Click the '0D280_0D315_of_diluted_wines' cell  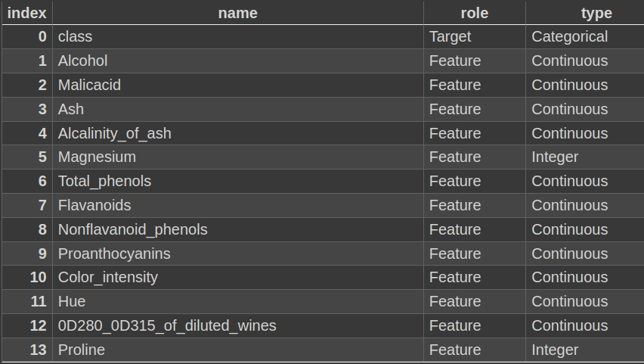tap(167, 325)
